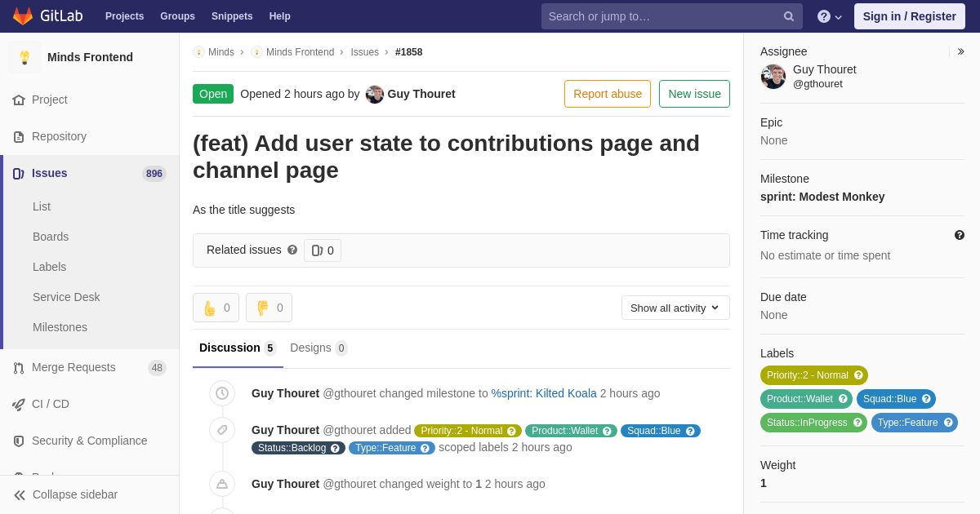The width and height of the screenshot is (980, 514).
Task: Click Guy Thouret's avatar in Assignee section
Action: click(x=773, y=77)
